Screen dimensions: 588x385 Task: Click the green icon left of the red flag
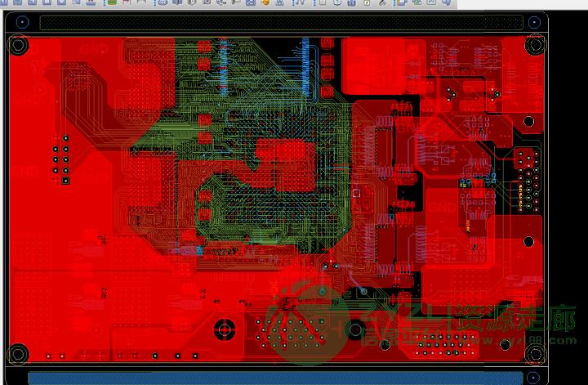(112, 2)
